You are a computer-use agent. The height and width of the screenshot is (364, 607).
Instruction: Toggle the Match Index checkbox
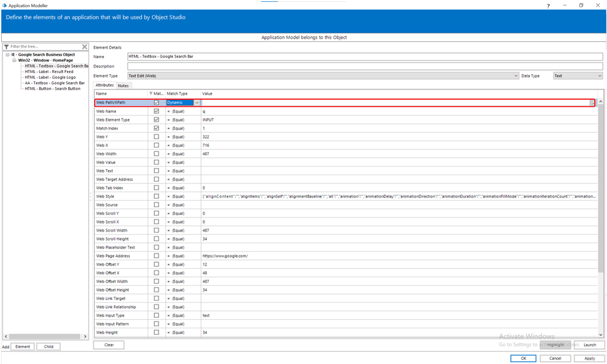(157, 128)
